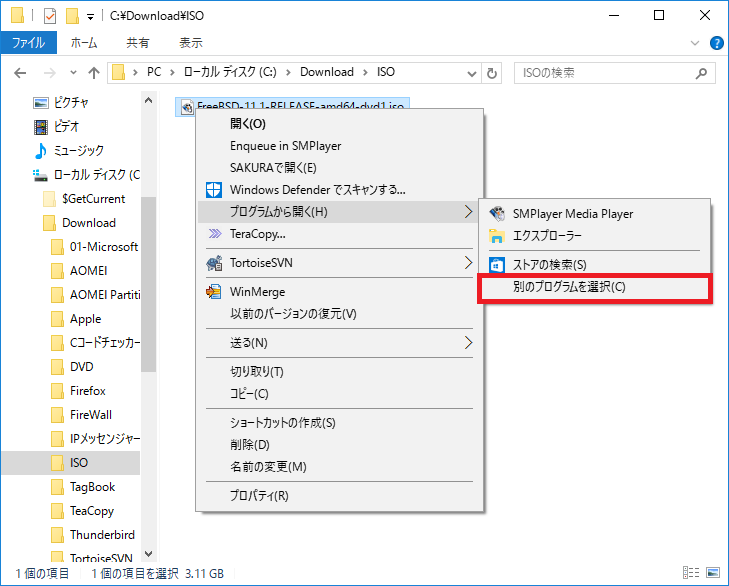Select 別のプログラムを選択(C)

[595, 287]
